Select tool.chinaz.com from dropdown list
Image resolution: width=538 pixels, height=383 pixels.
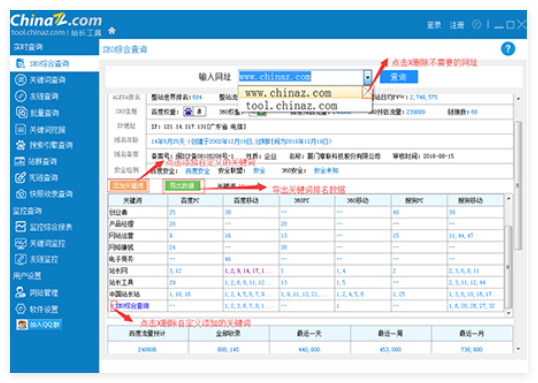[292, 105]
